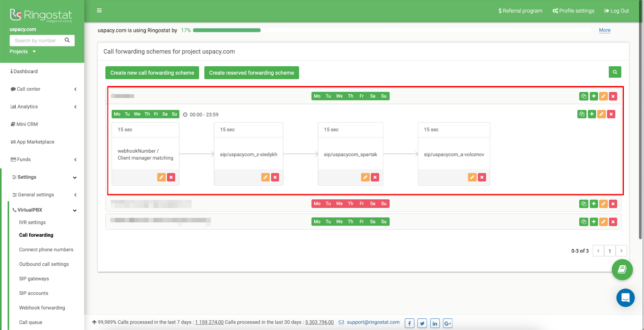Delete the webhookNumber forwarding step
The width and height of the screenshot is (644, 330).
pyautogui.click(x=171, y=177)
